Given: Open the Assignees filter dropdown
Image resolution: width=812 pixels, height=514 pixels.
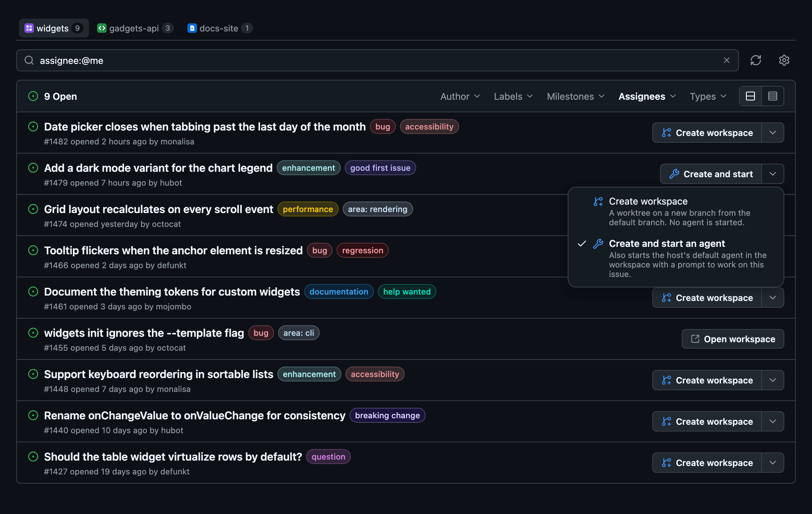Looking at the screenshot, I should 647,96.
